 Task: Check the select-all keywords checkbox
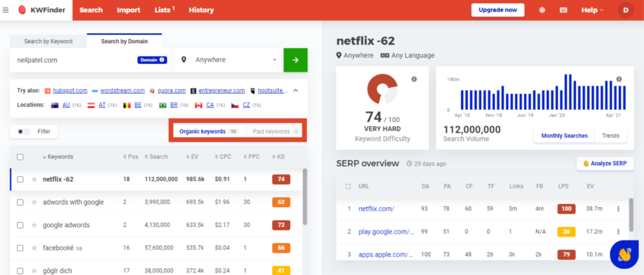[x=20, y=156]
